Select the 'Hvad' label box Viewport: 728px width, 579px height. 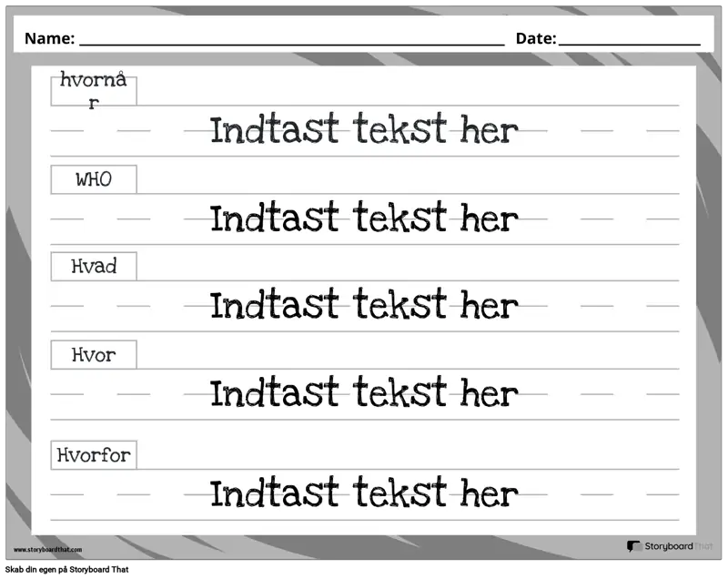94,267
